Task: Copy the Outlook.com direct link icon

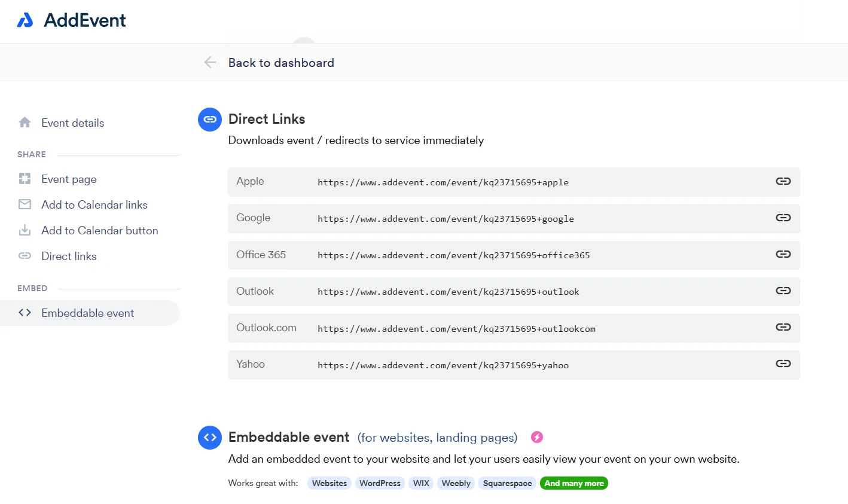Action: (x=783, y=327)
